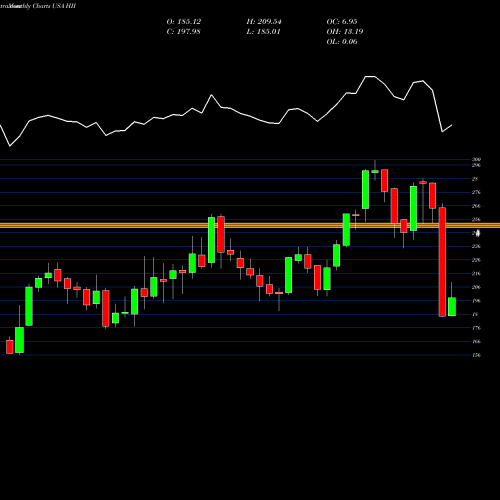Select the tallest red candlestick near the end

442,262
